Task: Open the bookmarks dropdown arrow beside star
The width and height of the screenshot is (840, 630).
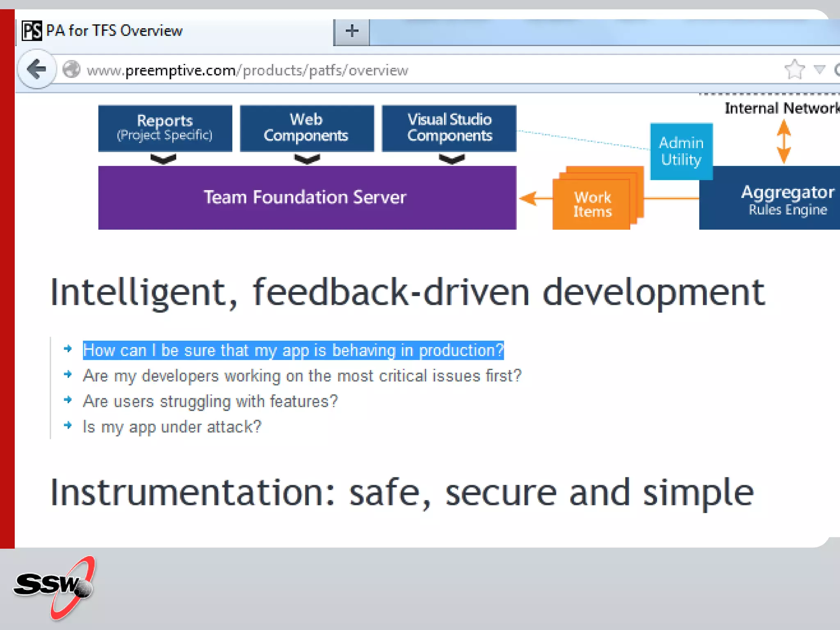Action: 819,69
